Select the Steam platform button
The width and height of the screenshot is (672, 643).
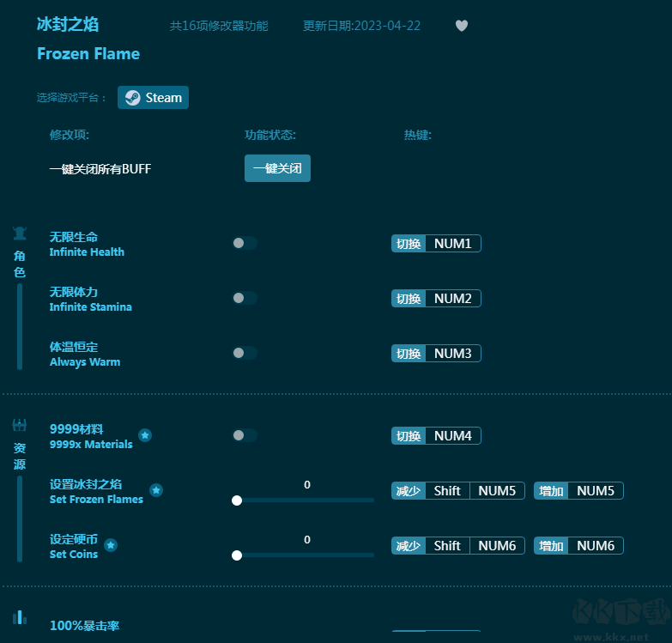[x=153, y=98]
